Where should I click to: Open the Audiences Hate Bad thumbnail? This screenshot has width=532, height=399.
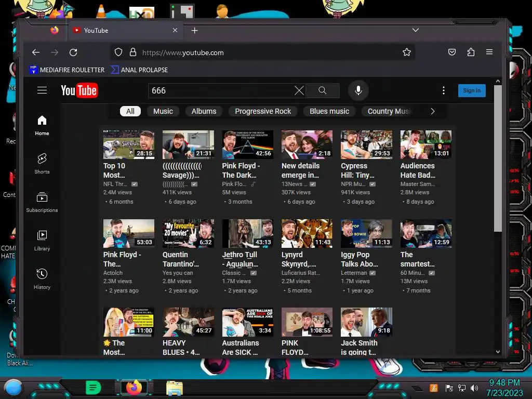[x=426, y=144]
